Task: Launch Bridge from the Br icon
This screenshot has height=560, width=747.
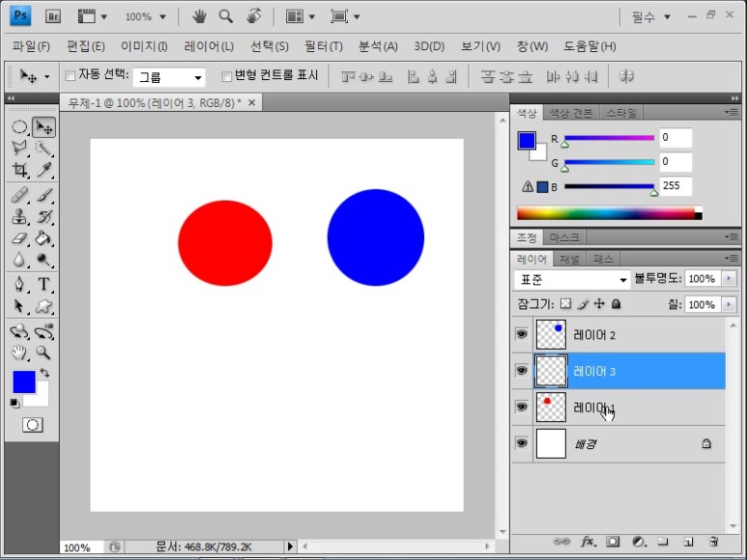Action: [x=54, y=16]
